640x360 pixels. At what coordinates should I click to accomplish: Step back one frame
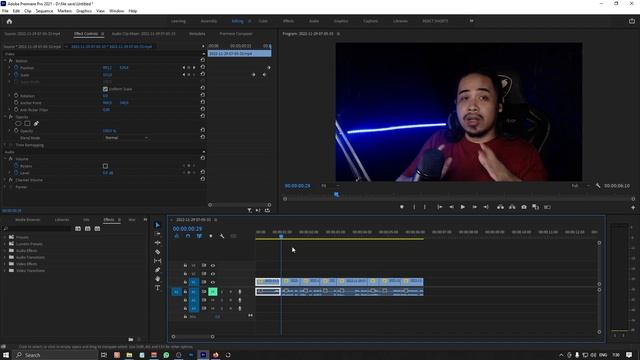pyautogui.click(x=451, y=207)
